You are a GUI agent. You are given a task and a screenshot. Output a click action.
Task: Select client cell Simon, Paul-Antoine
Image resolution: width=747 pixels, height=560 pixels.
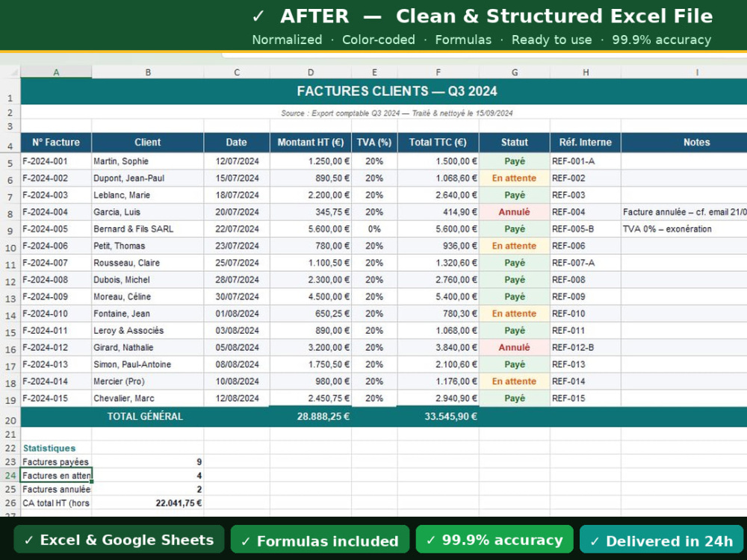coord(148,364)
